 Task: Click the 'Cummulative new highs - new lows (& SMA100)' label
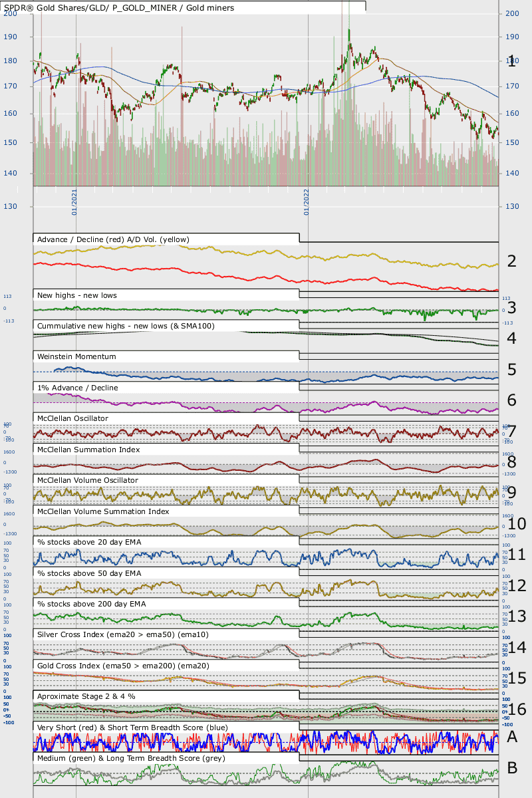[126, 326]
